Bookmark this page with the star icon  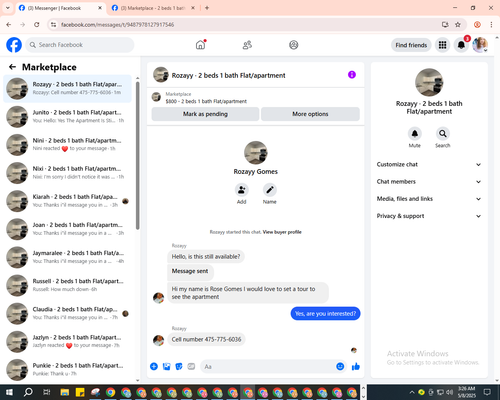(x=458, y=25)
